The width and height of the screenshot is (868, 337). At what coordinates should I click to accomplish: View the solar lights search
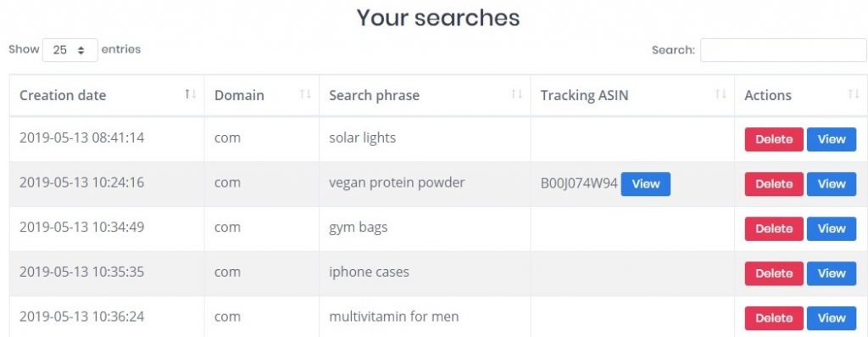(x=832, y=139)
